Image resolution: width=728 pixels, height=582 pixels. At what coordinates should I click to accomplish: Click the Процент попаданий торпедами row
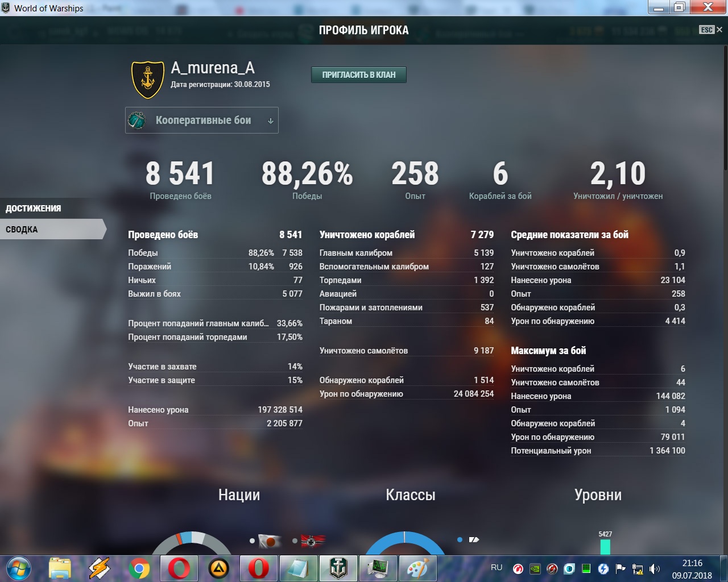[215, 337]
